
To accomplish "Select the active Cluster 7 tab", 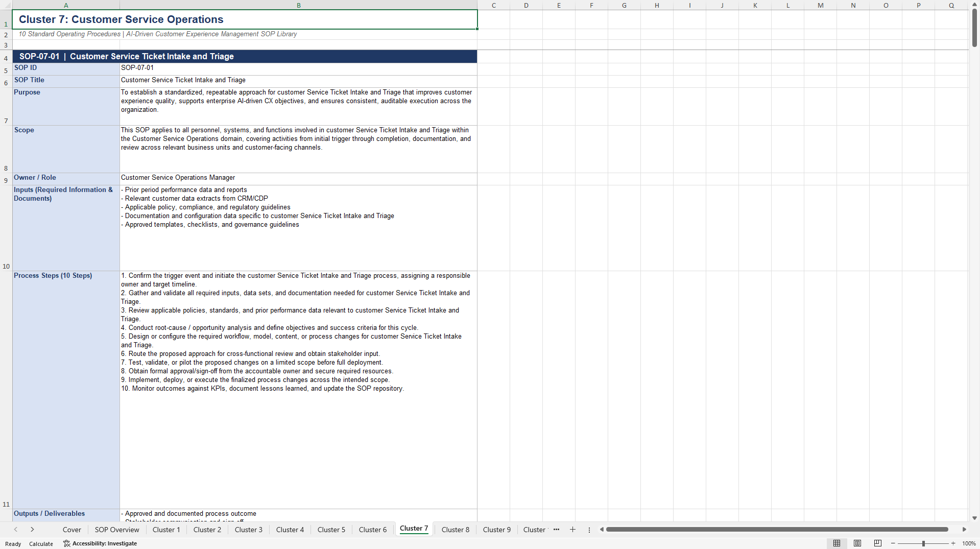I will point(414,529).
